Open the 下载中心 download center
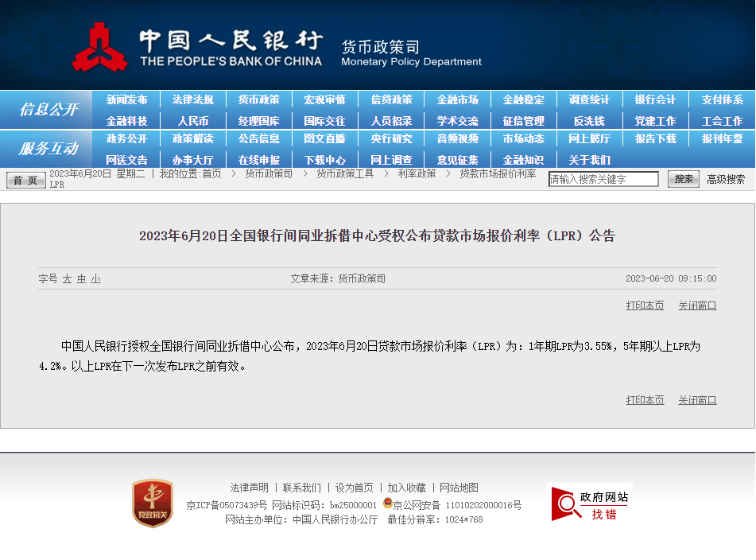 pos(325,160)
